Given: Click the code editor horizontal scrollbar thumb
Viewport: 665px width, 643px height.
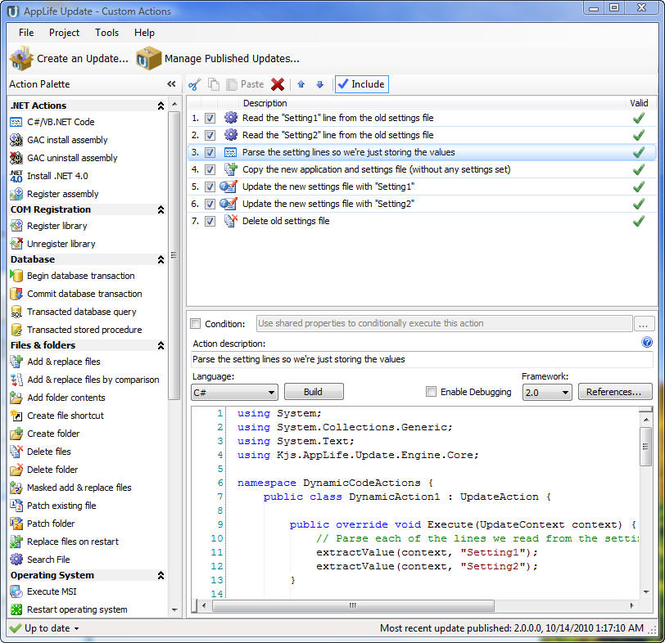Looking at the screenshot, I should pos(353,606).
